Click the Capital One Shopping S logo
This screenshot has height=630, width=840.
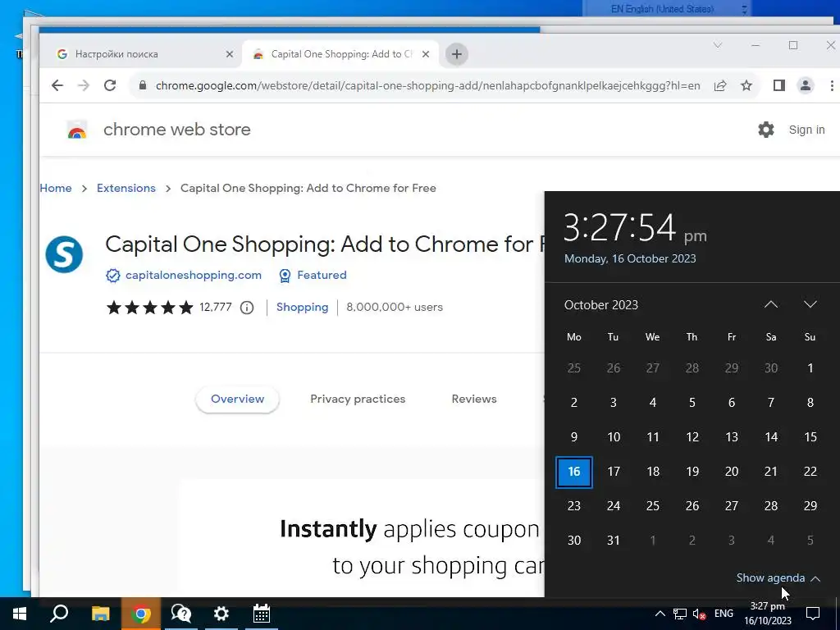click(x=64, y=254)
